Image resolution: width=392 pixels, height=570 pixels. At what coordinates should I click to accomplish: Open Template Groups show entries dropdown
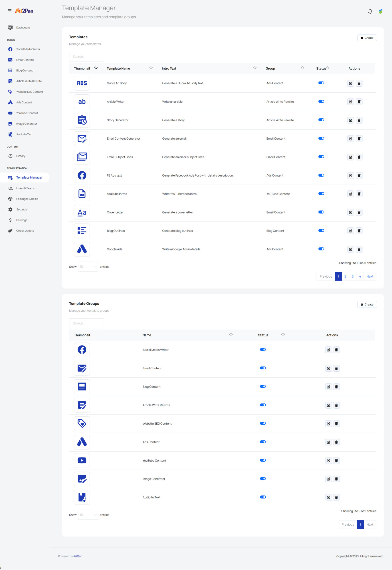(88, 515)
